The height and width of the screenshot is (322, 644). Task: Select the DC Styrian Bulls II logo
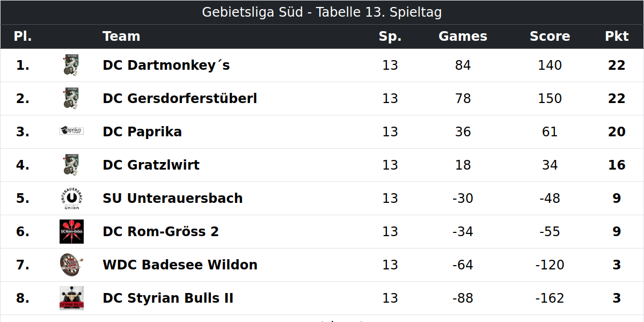[x=71, y=298]
